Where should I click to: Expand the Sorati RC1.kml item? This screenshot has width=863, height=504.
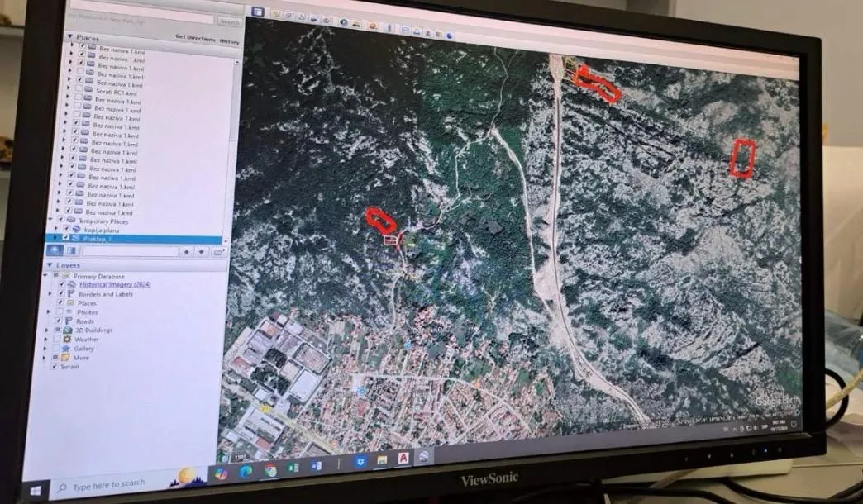click(68, 88)
